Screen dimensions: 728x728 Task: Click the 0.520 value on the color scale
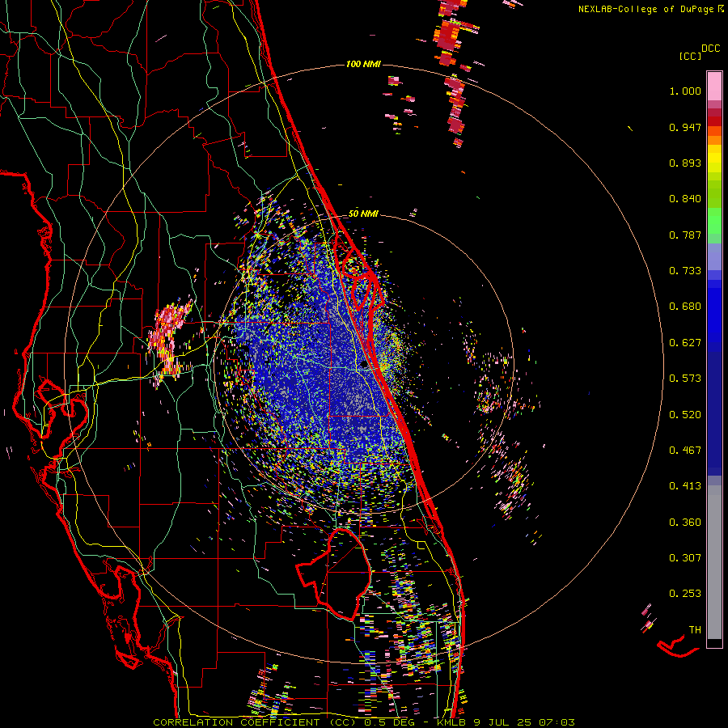pyautogui.click(x=685, y=415)
